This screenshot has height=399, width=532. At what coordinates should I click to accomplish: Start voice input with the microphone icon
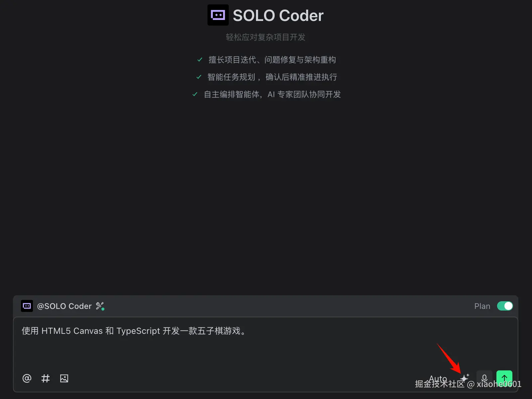point(484,378)
